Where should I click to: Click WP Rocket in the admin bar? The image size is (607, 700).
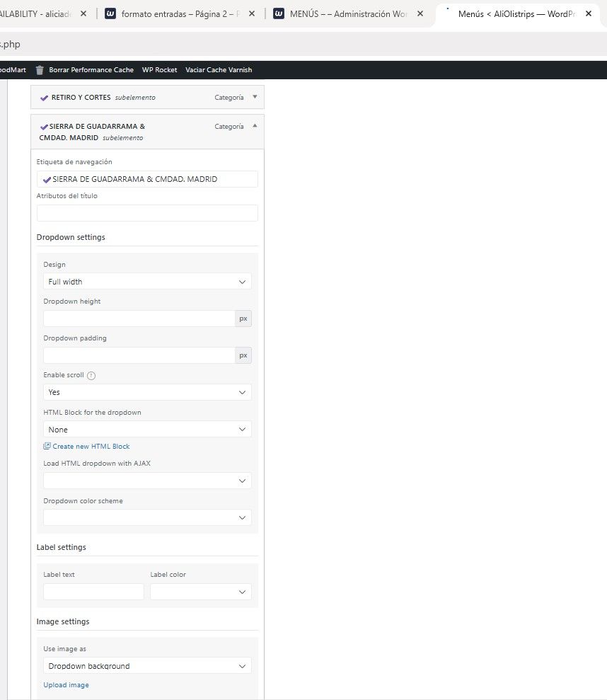click(x=159, y=70)
